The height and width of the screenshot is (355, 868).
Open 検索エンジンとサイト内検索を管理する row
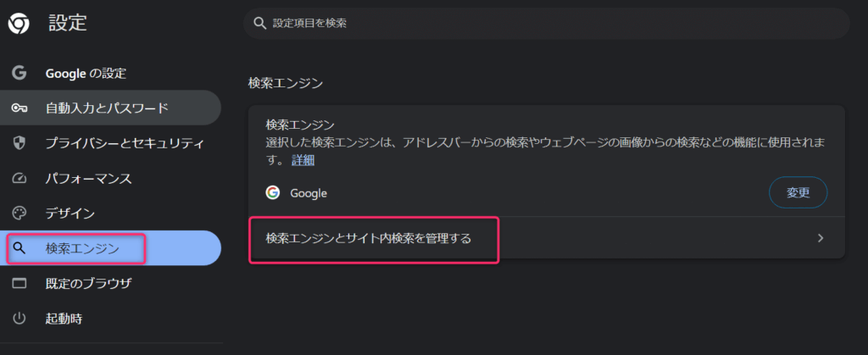[547, 238]
